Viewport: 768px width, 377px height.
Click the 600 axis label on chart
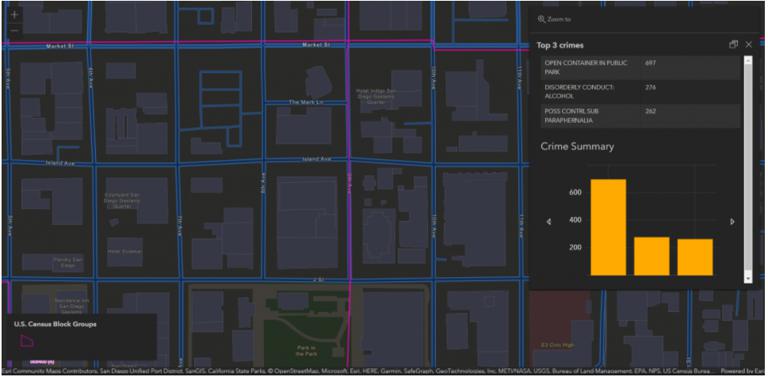[x=576, y=192]
